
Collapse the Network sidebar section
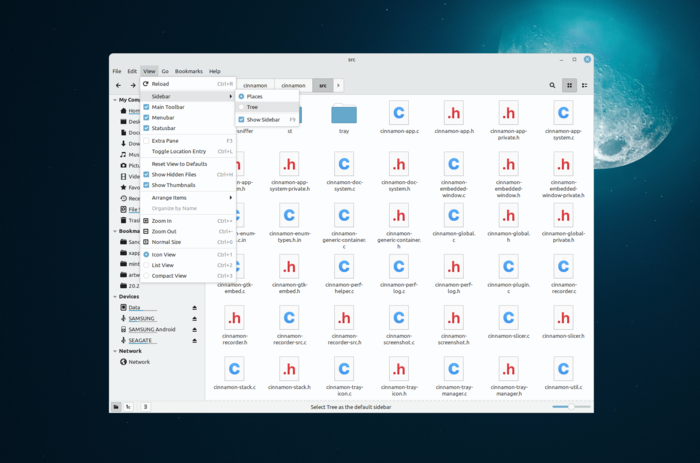coord(114,351)
